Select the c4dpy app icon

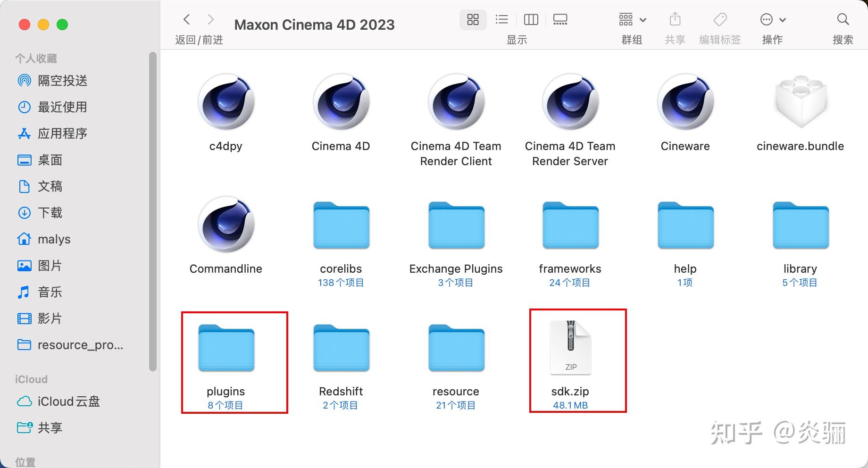[225, 101]
